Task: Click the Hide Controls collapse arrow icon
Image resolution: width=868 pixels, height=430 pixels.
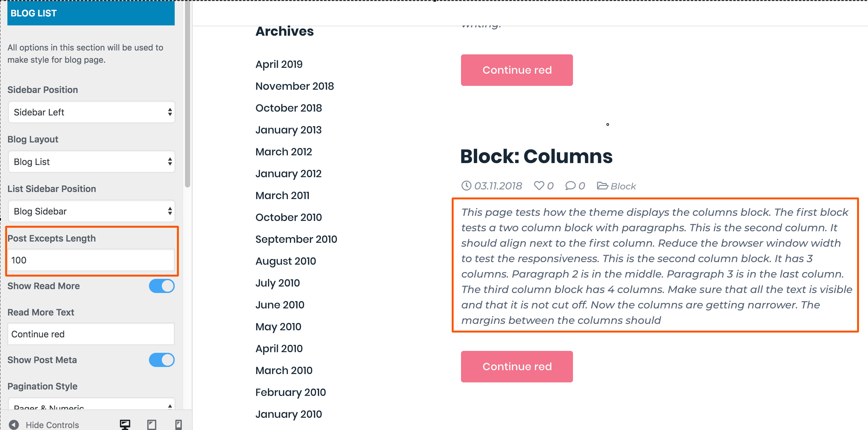Action: click(14, 425)
